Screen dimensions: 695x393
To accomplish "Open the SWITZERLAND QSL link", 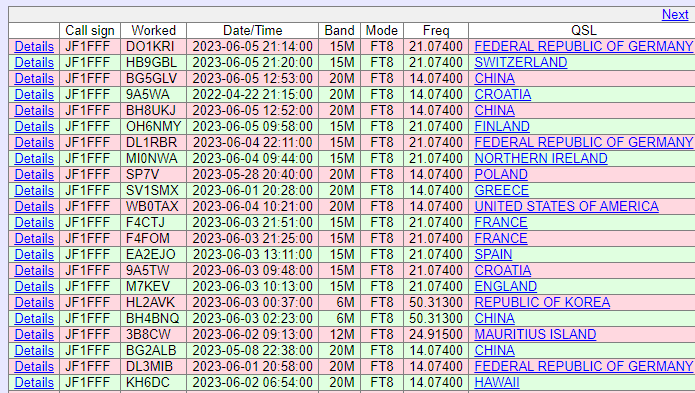I will pos(521,62).
